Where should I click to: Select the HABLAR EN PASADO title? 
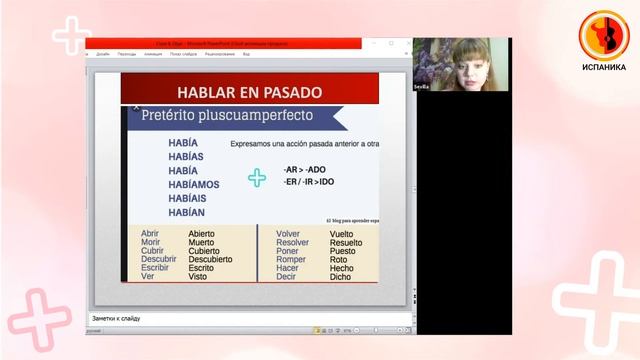250,92
